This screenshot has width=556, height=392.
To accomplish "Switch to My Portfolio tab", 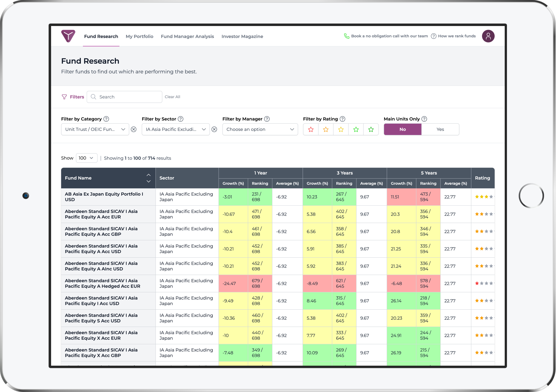I will 140,36.
